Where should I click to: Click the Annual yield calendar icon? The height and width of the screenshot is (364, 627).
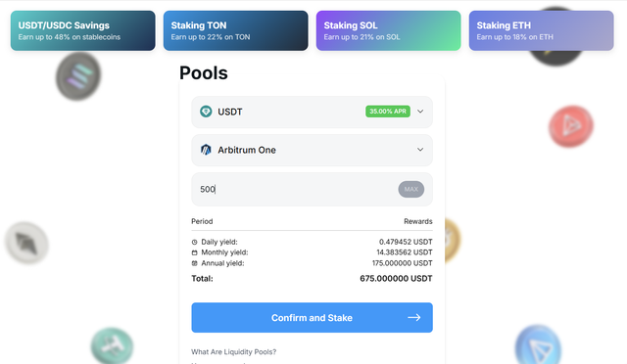tap(194, 263)
